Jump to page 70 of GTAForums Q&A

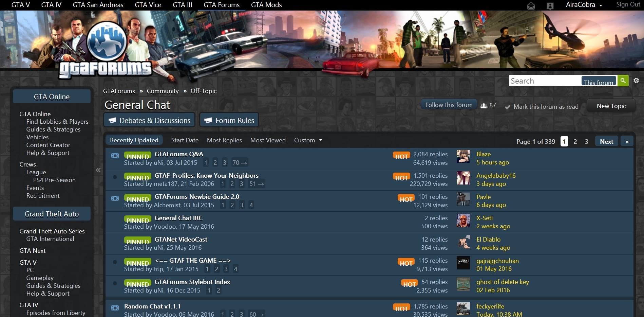pyautogui.click(x=240, y=163)
